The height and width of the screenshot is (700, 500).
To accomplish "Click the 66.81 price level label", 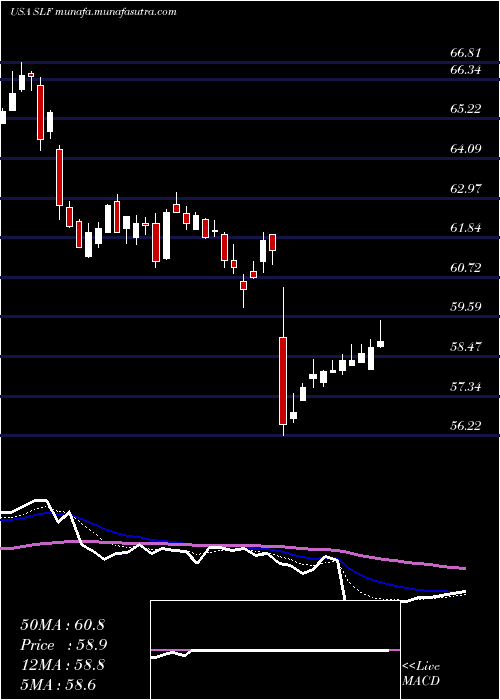I will tap(466, 54).
